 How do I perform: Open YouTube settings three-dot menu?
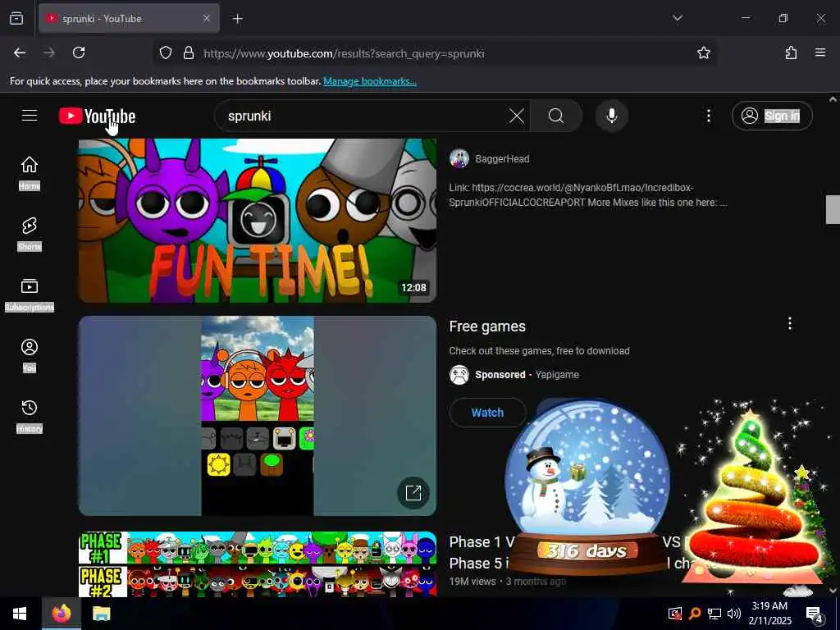[x=708, y=116]
